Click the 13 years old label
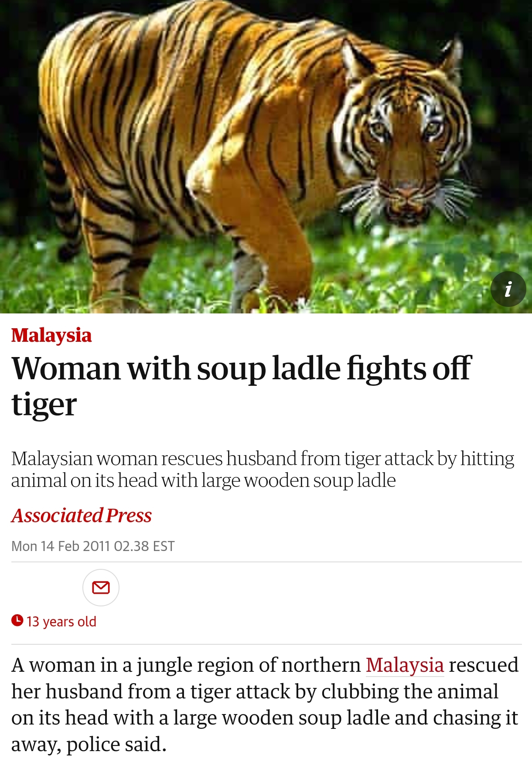This screenshot has width=532, height=762. [x=61, y=621]
